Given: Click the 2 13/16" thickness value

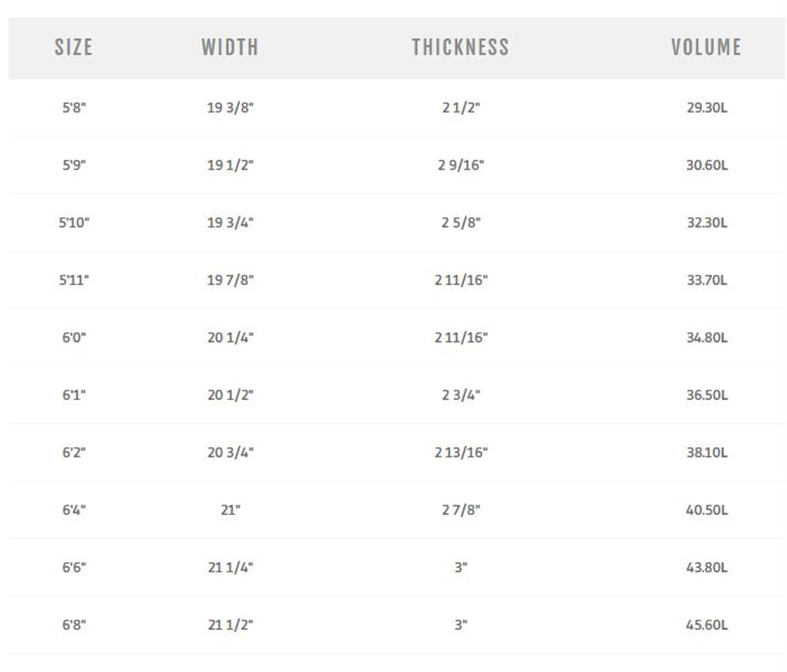Looking at the screenshot, I should 461,452.
